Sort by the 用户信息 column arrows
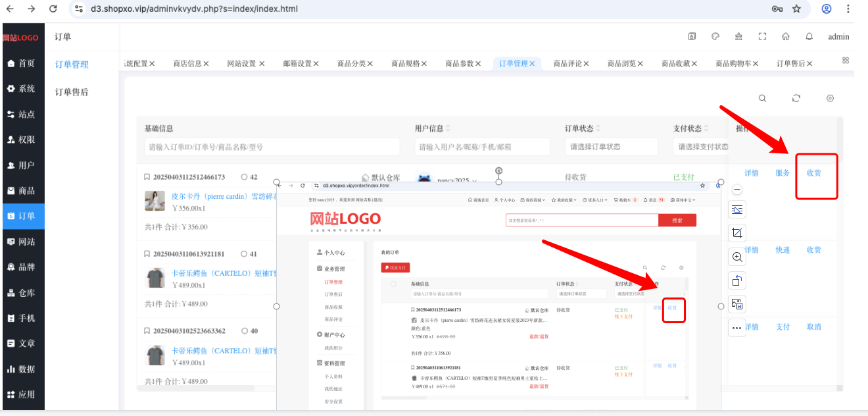The height and width of the screenshot is (416, 868). click(448, 128)
